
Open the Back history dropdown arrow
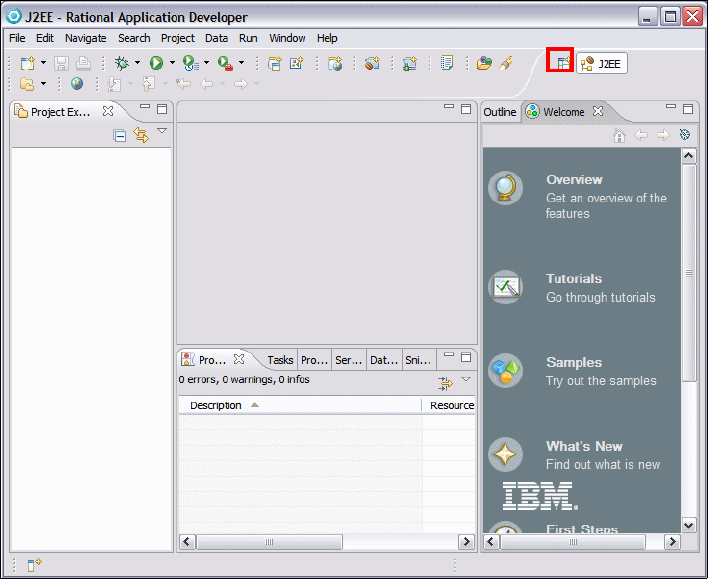tap(222, 84)
